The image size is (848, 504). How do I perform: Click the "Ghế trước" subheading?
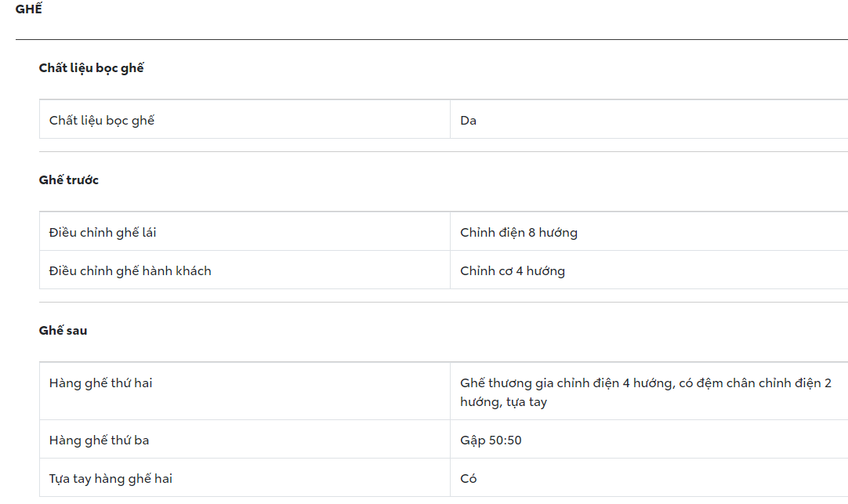[x=69, y=180]
